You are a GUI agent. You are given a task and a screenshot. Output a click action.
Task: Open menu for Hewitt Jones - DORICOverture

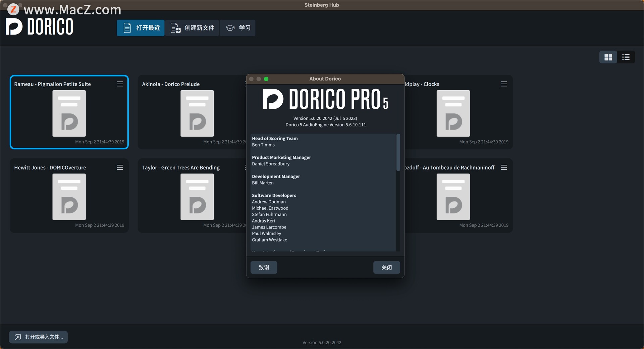pyautogui.click(x=120, y=167)
